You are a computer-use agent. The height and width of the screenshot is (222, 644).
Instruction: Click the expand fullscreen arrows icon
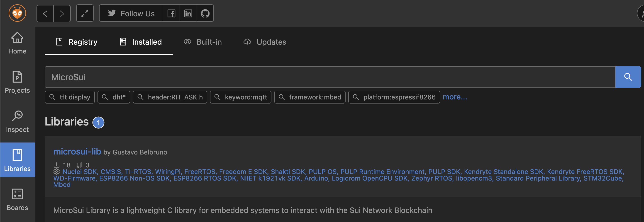coord(85,13)
